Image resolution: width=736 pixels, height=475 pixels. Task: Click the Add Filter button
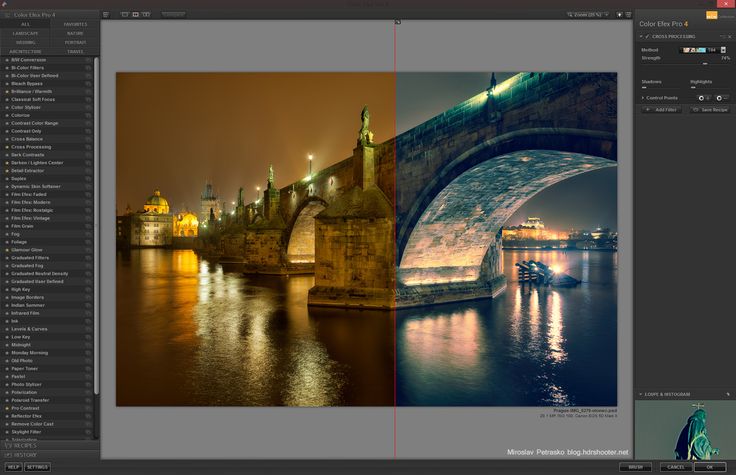[661, 109]
